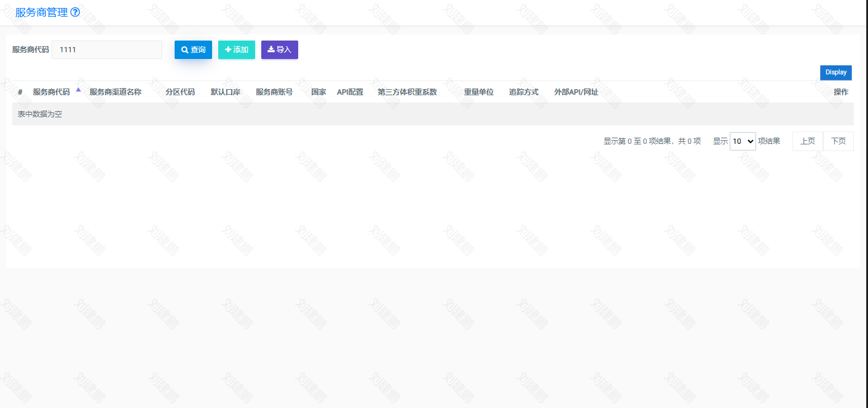Click the 服务商代码 sort arrow icon

point(78,90)
